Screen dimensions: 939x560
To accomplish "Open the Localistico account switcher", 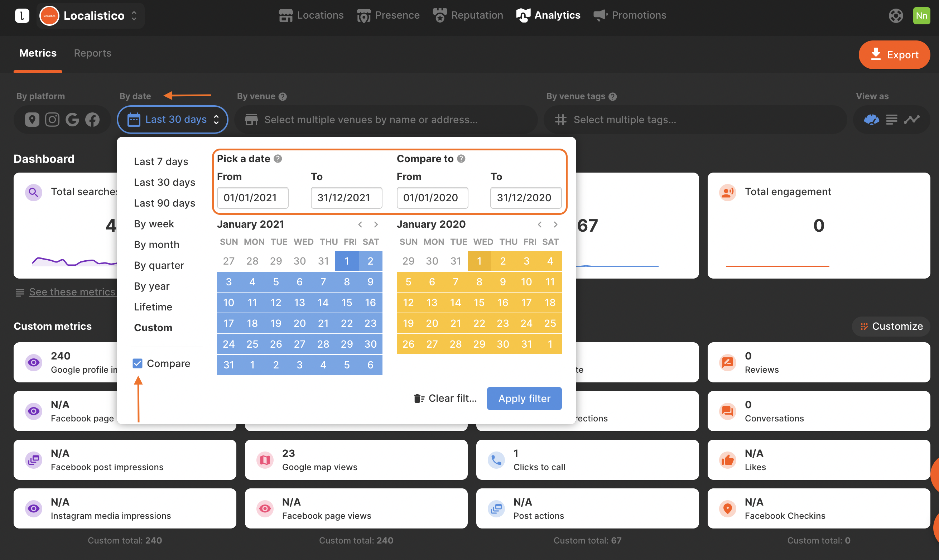I will pyautogui.click(x=91, y=15).
